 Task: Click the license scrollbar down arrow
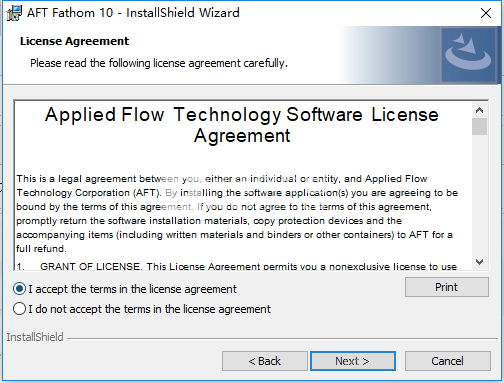(480, 262)
